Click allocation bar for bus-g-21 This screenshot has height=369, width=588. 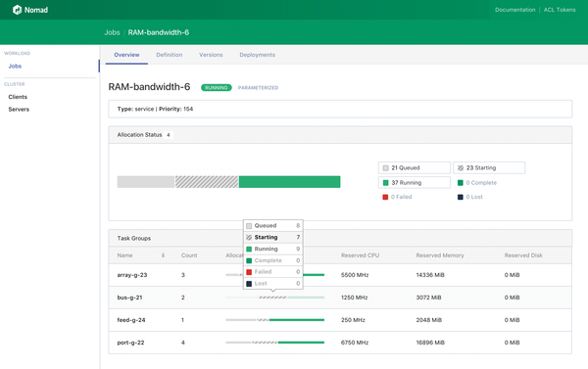(x=274, y=298)
